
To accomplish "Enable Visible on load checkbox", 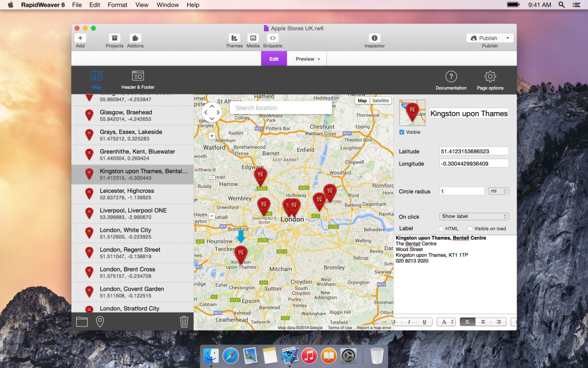I will pos(470,229).
